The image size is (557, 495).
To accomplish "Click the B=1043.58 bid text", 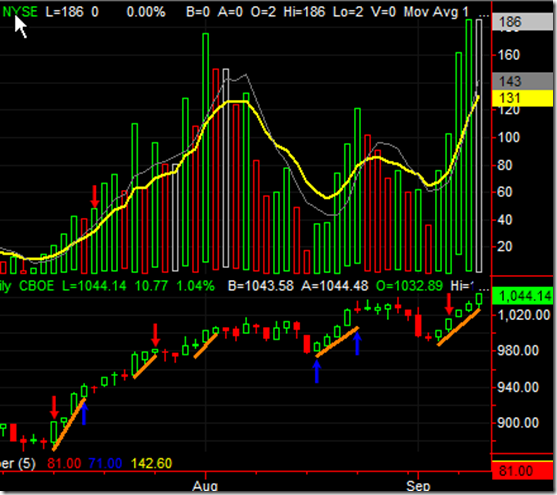I will point(261,286).
